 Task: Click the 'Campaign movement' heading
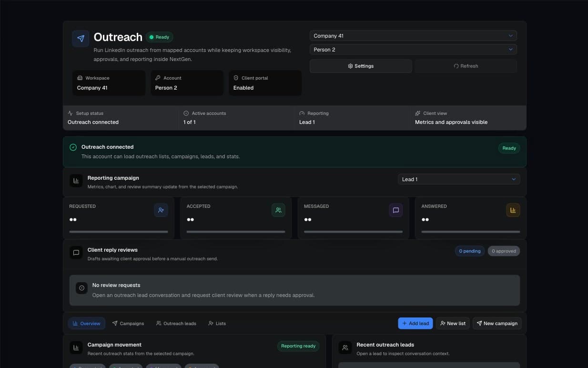pyautogui.click(x=114, y=345)
